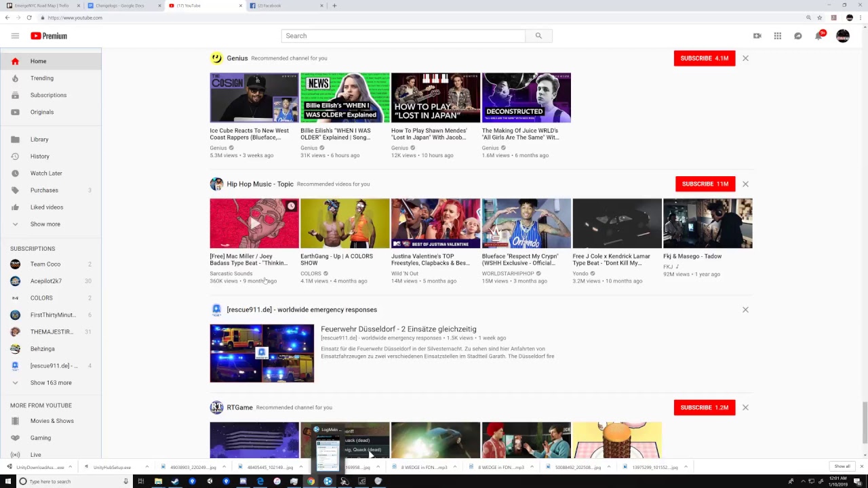The width and height of the screenshot is (868, 488).
Task: Open Library in the sidebar
Action: pos(51,139)
